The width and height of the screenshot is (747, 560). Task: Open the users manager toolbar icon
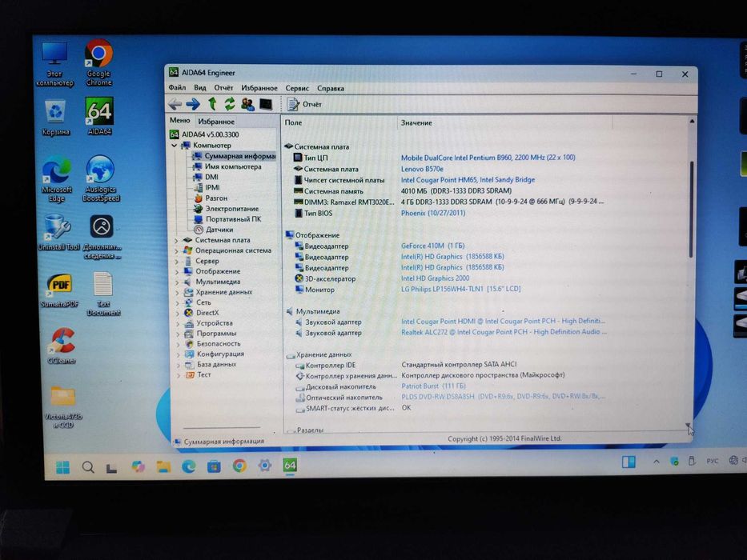tap(247, 104)
